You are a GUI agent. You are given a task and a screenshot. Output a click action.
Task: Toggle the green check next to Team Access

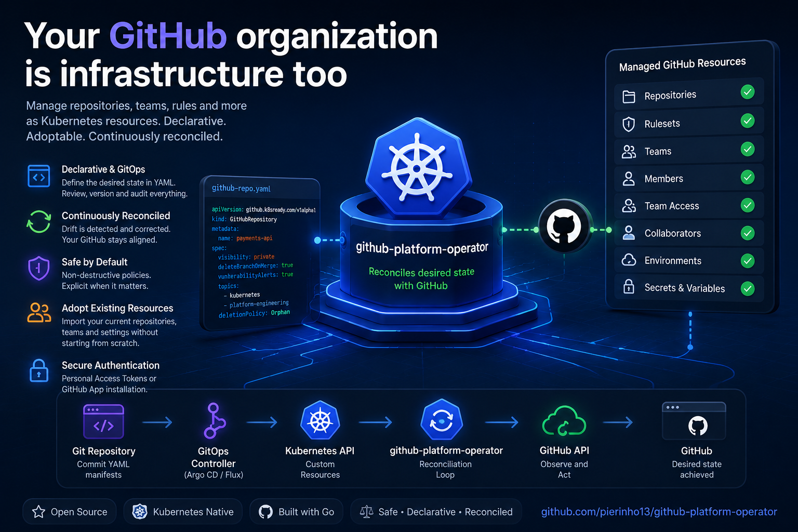748,205
